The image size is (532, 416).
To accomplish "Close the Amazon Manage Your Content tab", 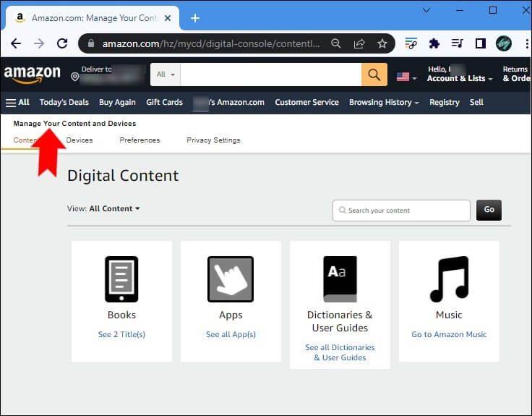I will [168, 18].
